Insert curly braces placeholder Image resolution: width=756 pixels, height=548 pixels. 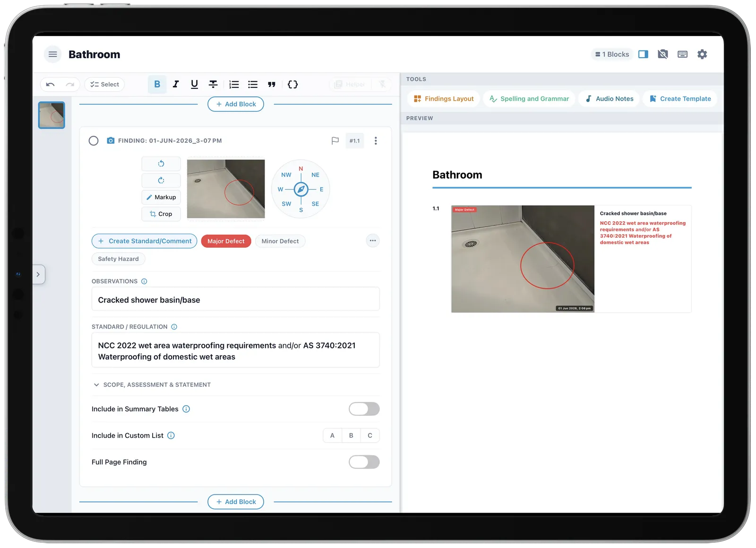tap(292, 85)
